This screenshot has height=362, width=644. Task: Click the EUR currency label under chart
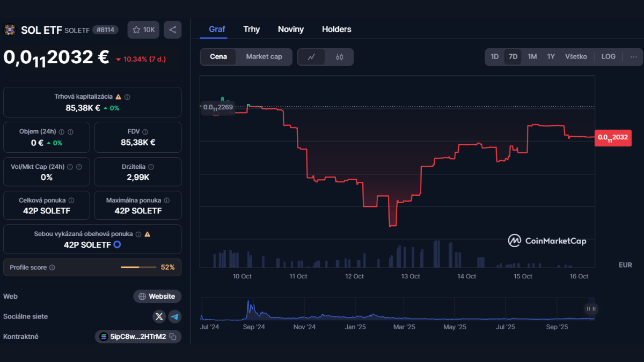pyautogui.click(x=625, y=265)
